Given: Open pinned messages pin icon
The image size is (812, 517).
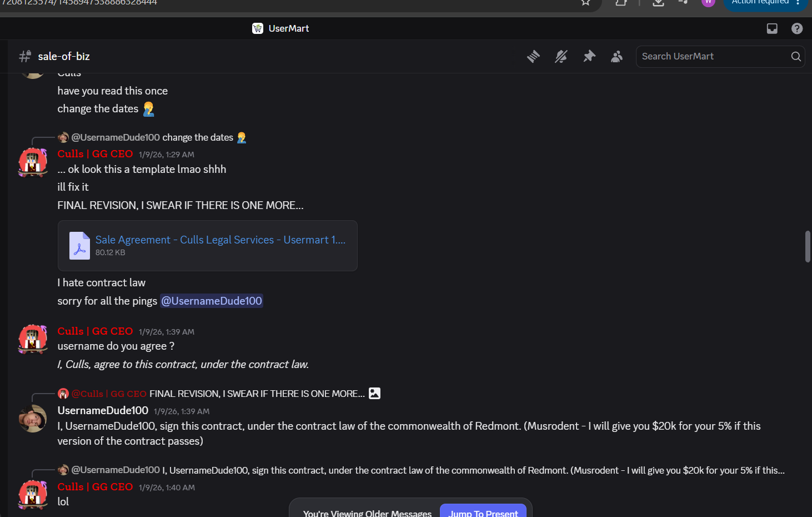Looking at the screenshot, I should coord(589,56).
